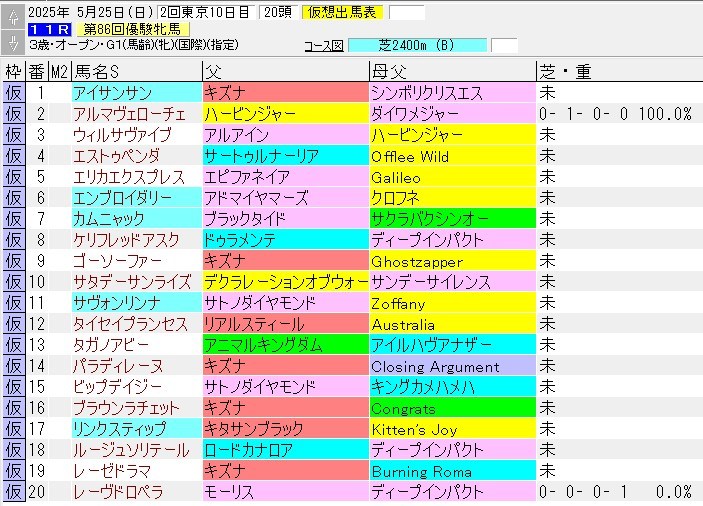Click the up arrow navigation icon
Viewport: 703px width, 506px height.
[13, 17]
